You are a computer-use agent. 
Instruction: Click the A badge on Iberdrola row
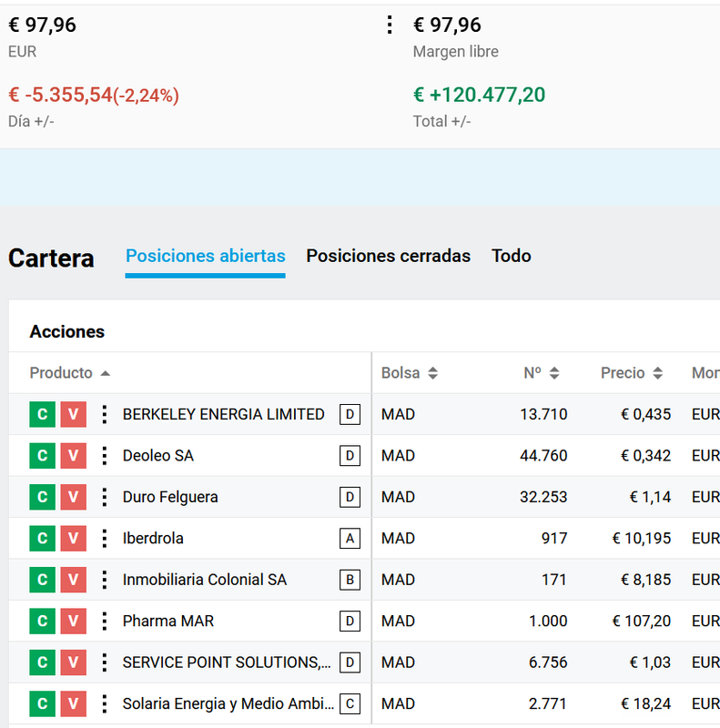point(350,538)
